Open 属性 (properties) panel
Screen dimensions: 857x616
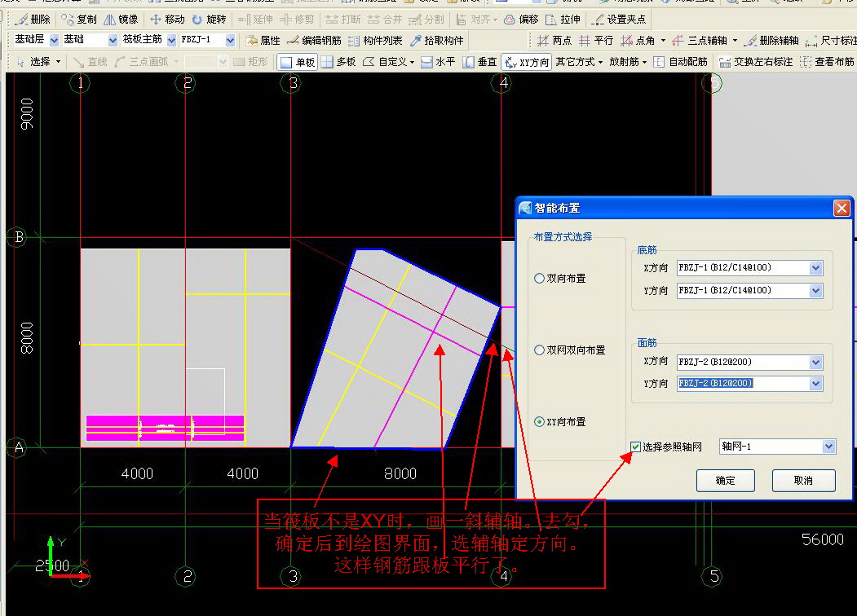pos(263,41)
